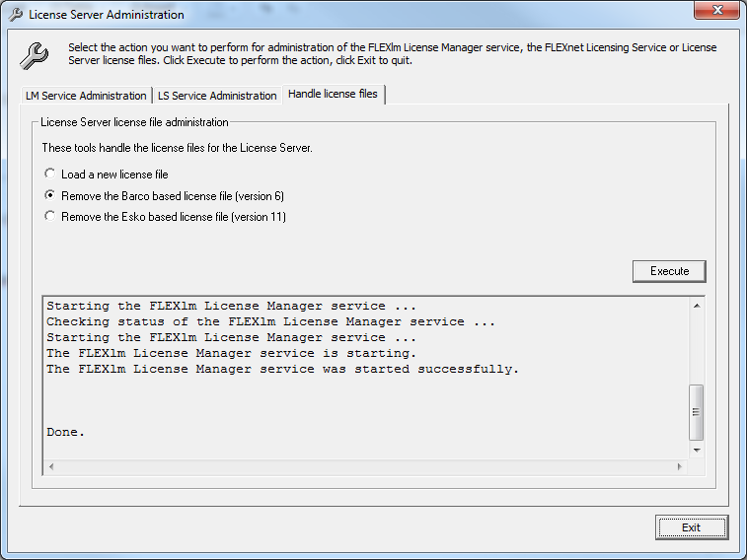
Task: Click the log's horizontal scroll left arrow
Action: [51, 465]
